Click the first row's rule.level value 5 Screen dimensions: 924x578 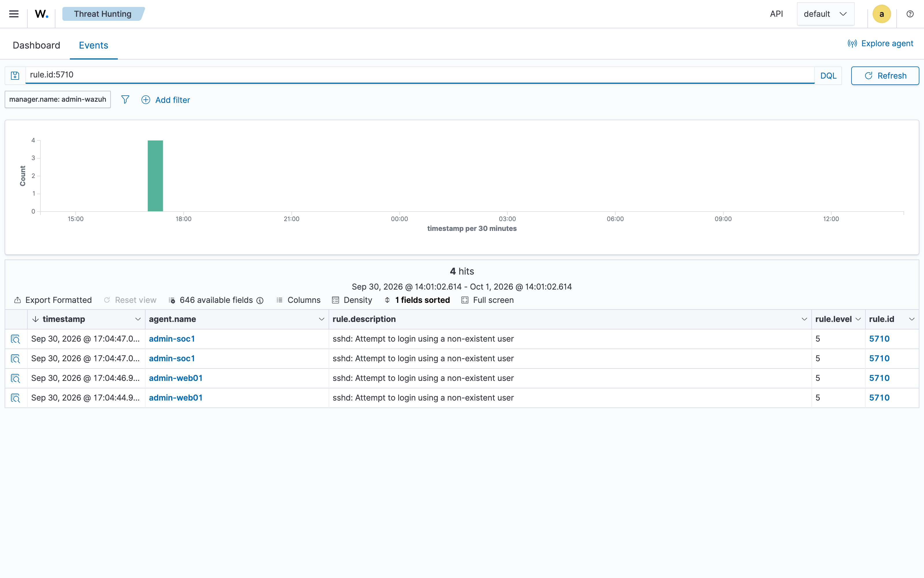click(817, 339)
